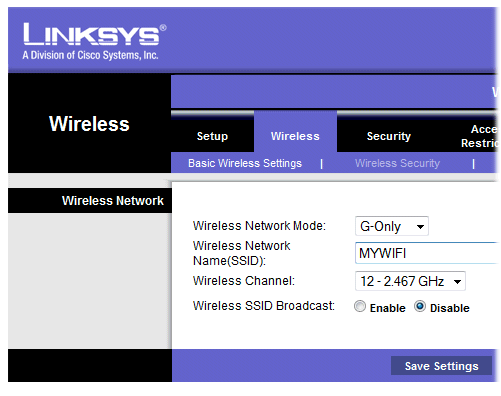Click the Enable label text
This screenshot has width=501, height=396.
388,308
